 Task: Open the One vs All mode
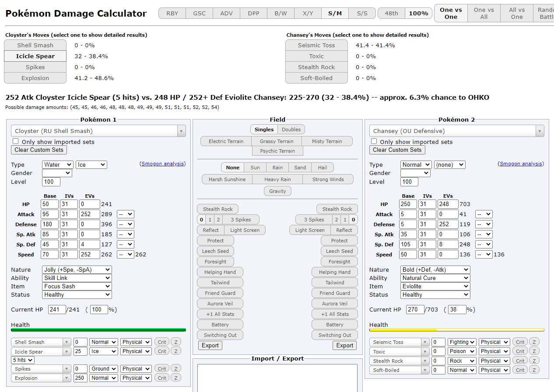coord(484,13)
